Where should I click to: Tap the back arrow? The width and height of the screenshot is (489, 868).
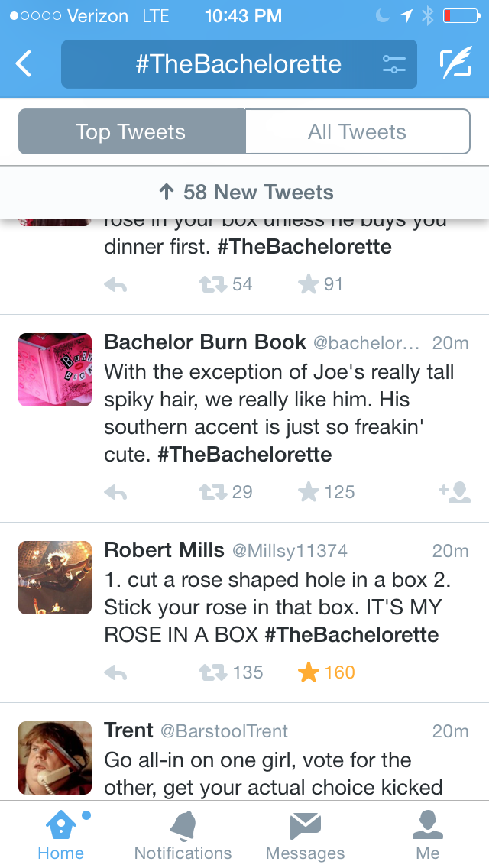tap(24, 64)
